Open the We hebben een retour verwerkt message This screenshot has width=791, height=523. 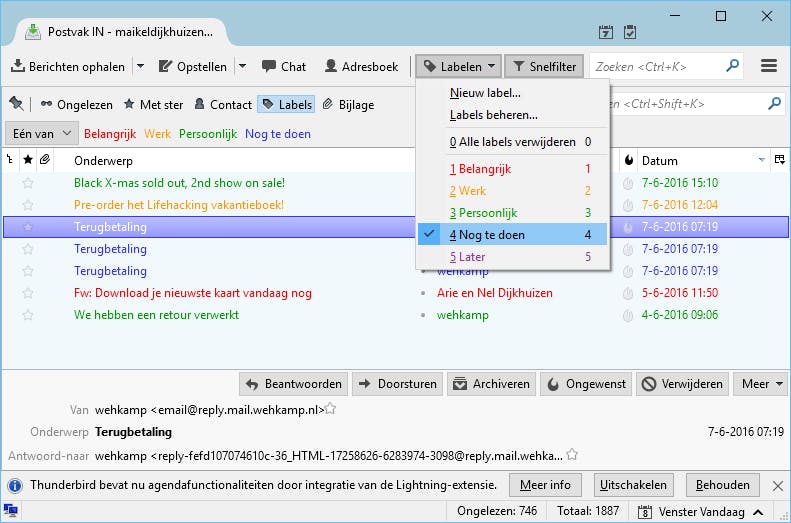pos(156,315)
